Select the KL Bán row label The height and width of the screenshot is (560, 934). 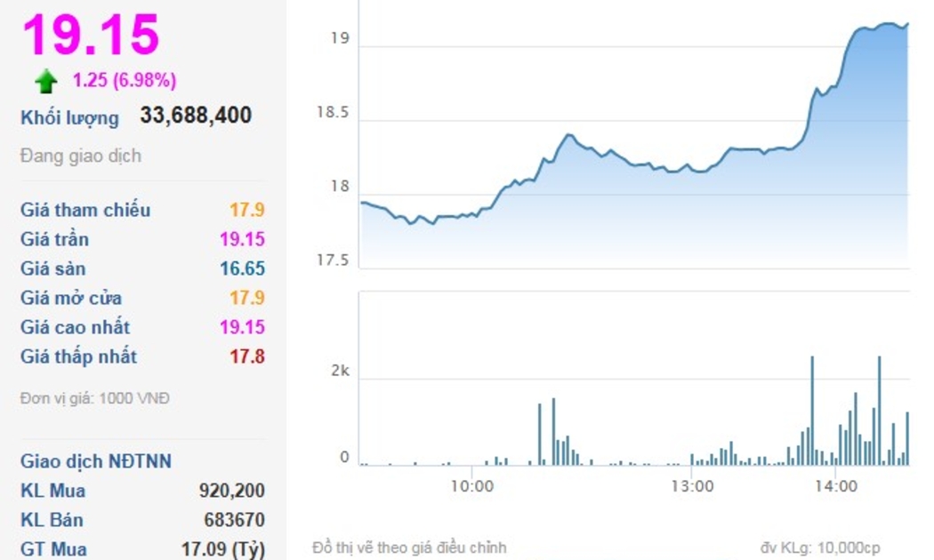pyautogui.click(x=53, y=520)
